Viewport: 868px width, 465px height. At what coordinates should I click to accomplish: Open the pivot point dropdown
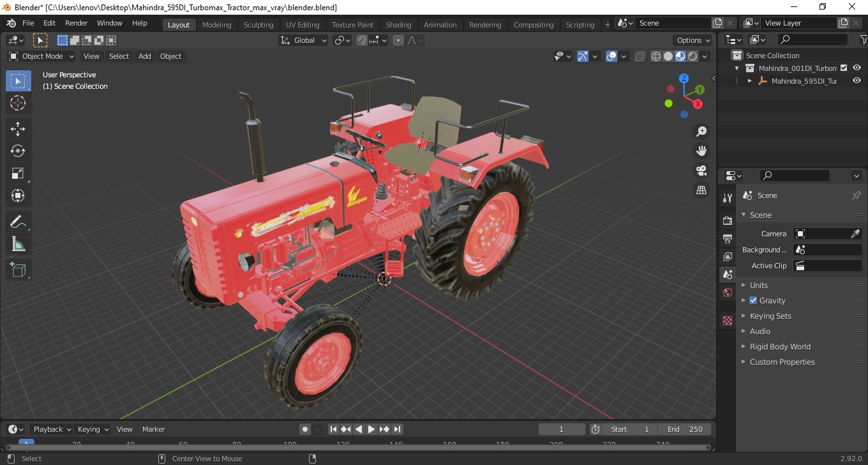click(343, 40)
